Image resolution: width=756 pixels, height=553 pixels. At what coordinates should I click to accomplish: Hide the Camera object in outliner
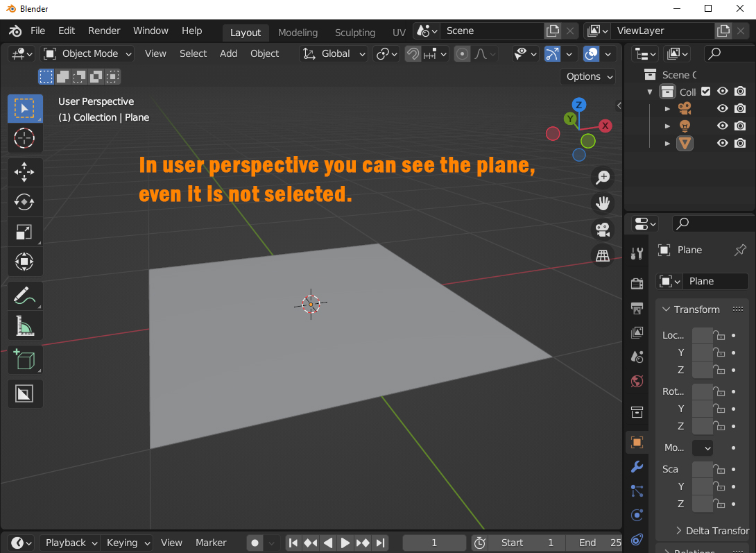[722, 108]
